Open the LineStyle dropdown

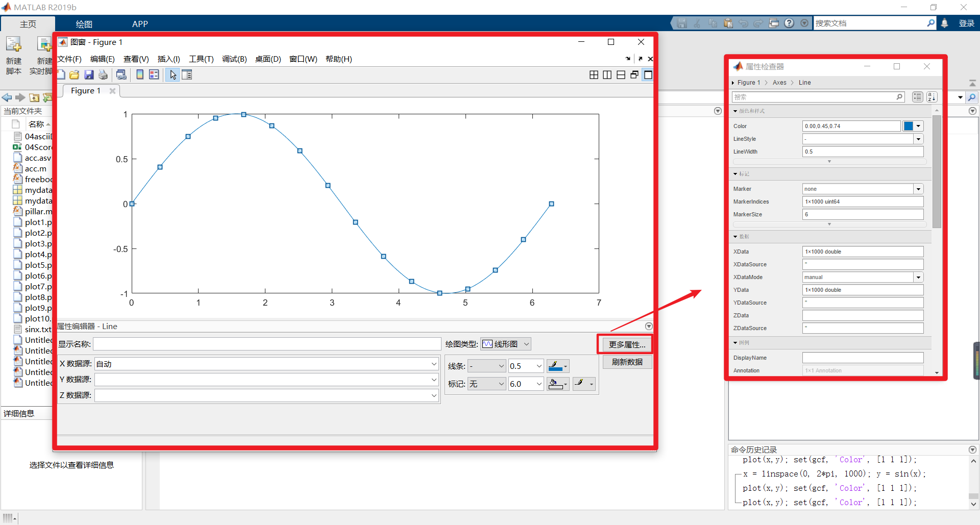click(x=919, y=139)
